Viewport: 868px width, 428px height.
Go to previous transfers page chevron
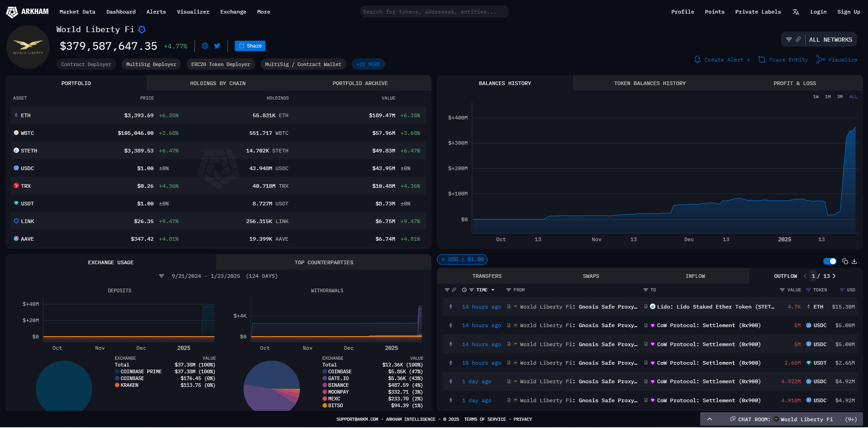805,276
